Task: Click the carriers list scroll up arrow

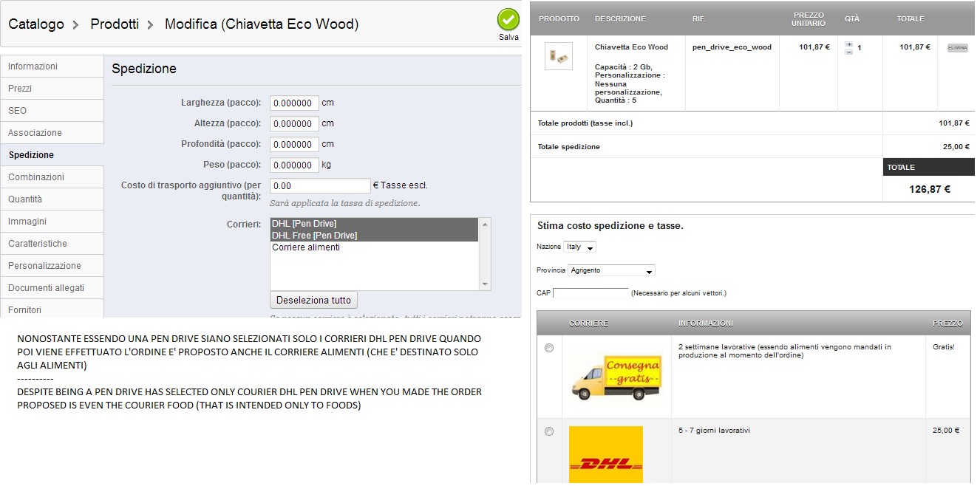Action: pyautogui.click(x=485, y=223)
